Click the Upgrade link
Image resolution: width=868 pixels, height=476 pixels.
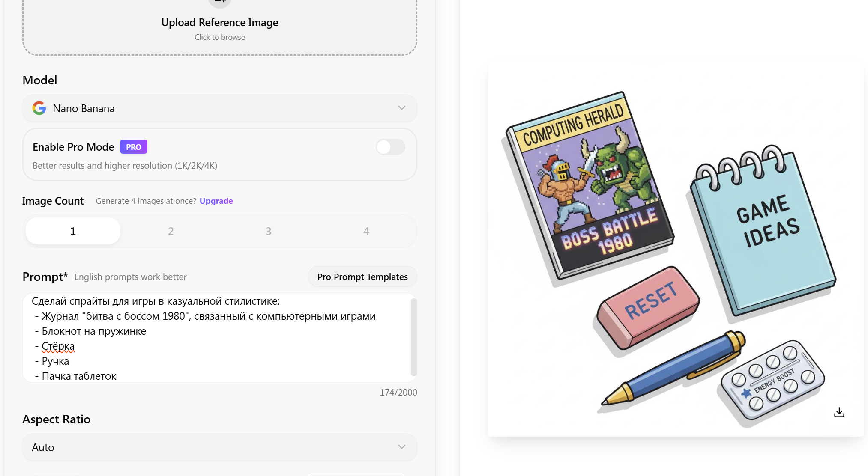point(216,201)
